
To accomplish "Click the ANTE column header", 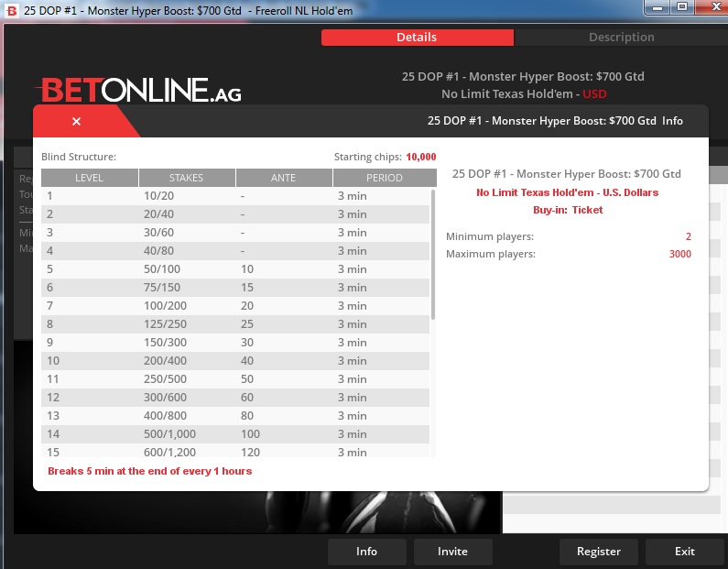I will click(284, 178).
